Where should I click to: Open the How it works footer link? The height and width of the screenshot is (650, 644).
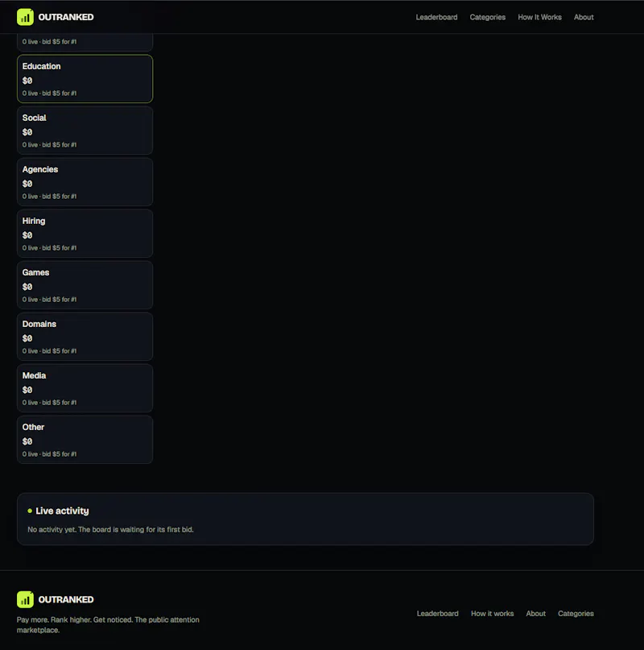point(492,614)
